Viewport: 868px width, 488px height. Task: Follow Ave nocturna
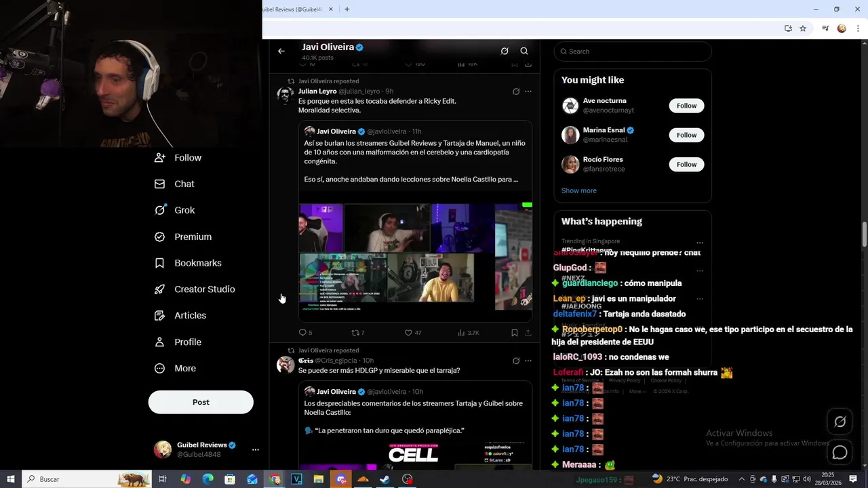(x=686, y=106)
